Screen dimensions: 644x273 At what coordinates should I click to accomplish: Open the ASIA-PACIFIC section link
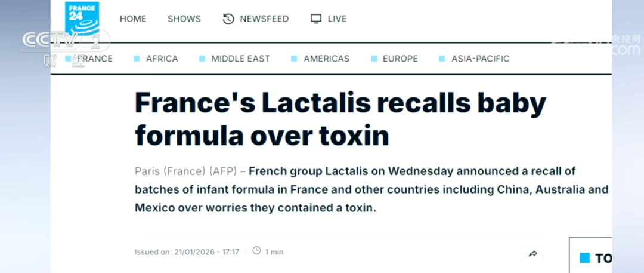480,59
